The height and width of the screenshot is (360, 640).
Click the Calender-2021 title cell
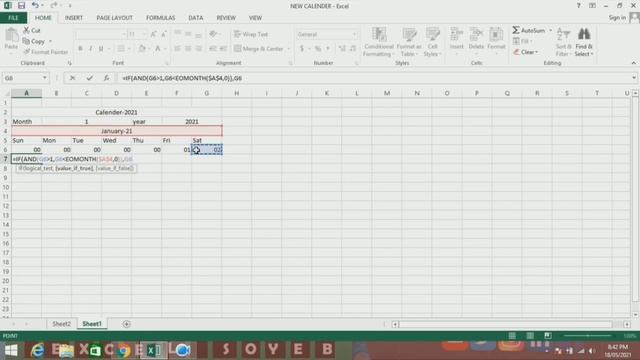click(x=116, y=112)
